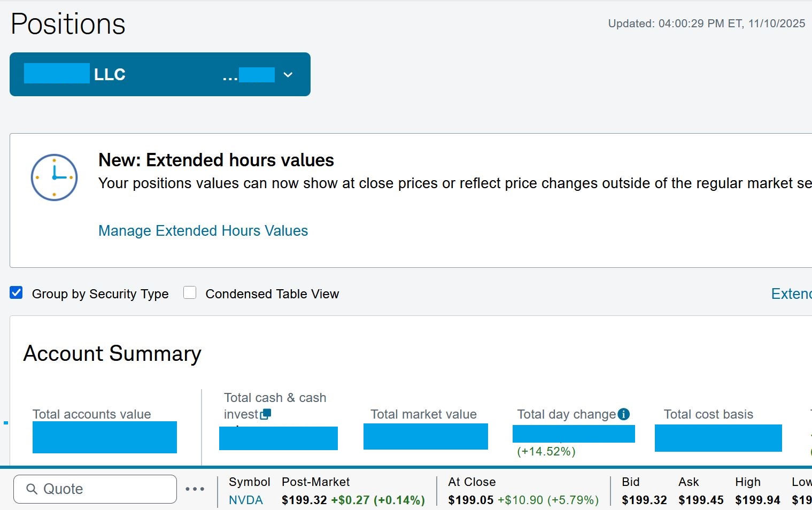This screenshot has width=812, height=510.
Task: Expand the account selector chevron
Action: click(x=288, y=75)
